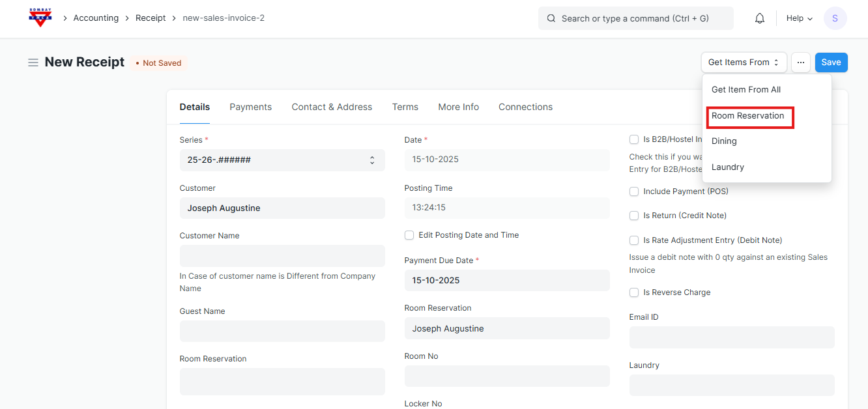Enable Include Payment (POS) checkbox
Screen dimensions: 868x409
coord(634,191)
